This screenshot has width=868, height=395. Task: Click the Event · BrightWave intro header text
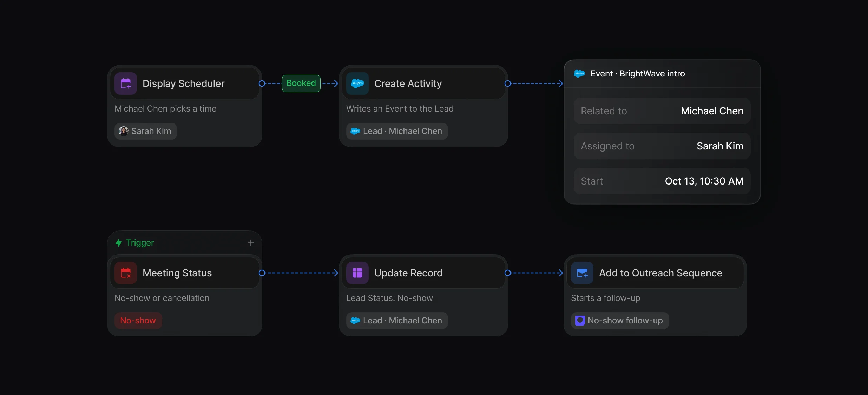638,74
